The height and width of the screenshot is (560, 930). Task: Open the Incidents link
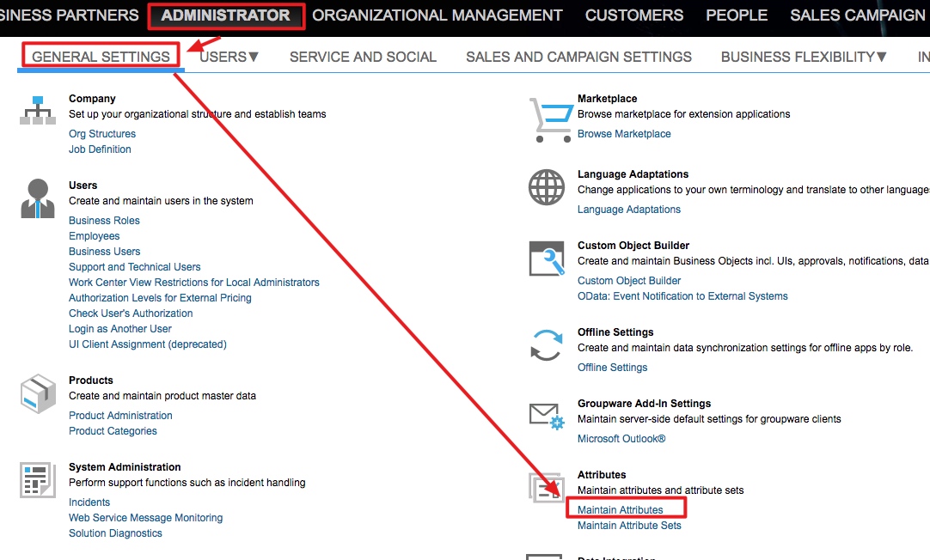point(89,502)
